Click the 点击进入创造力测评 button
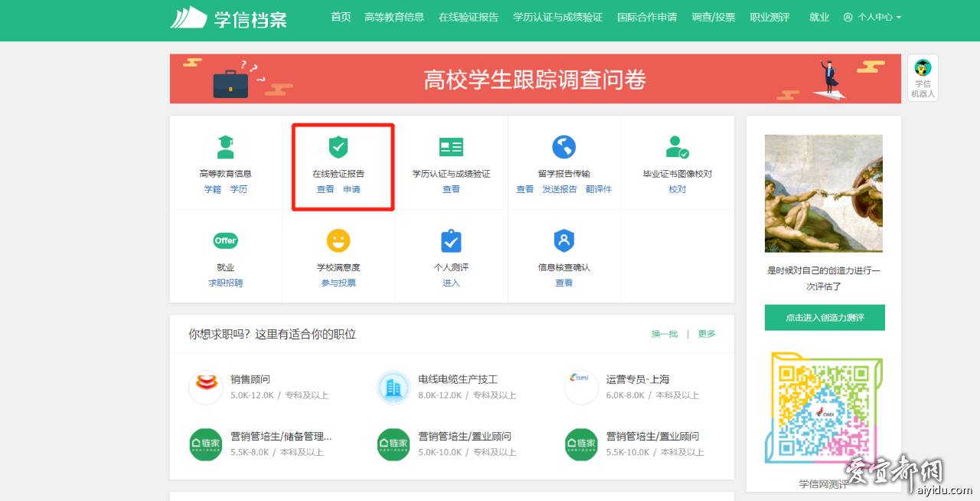The height and width of the screenshot is (501, 980). tap(825, 318)
